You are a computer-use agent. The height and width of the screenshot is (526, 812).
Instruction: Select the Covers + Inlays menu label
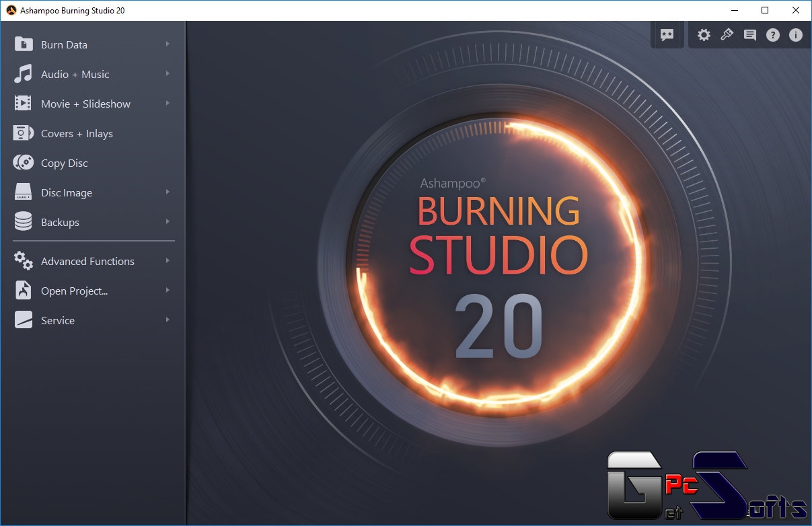(77, 134)
